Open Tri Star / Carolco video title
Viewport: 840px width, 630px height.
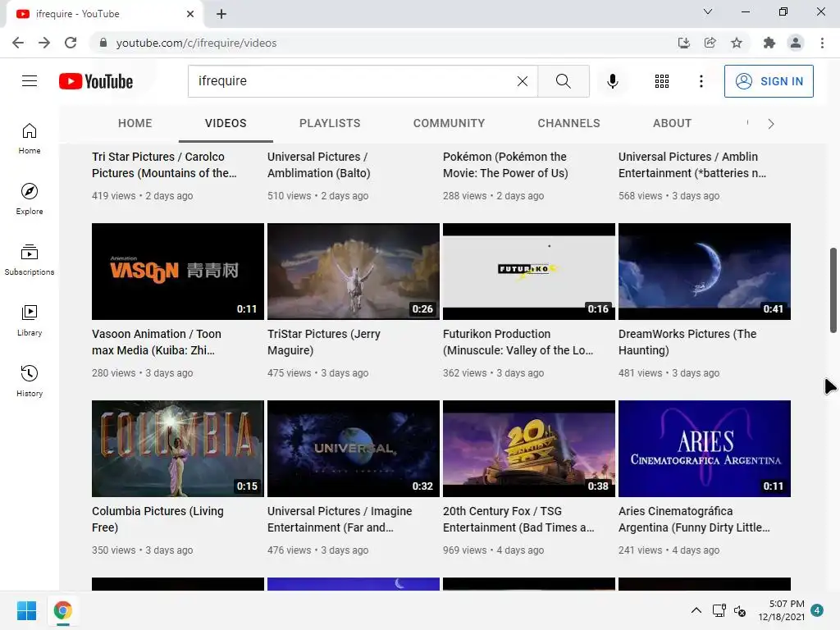click(164, 165)
